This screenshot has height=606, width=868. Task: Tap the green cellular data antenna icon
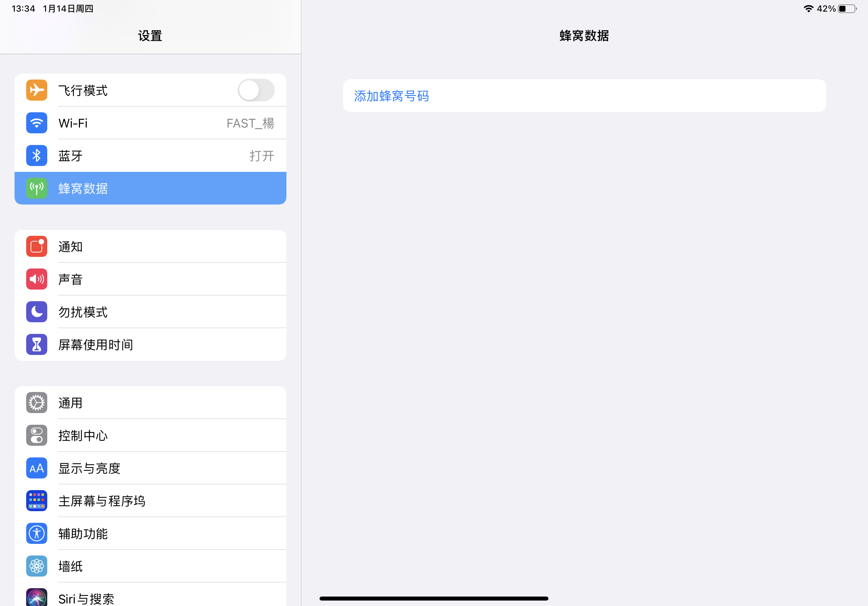click(37, 188)
